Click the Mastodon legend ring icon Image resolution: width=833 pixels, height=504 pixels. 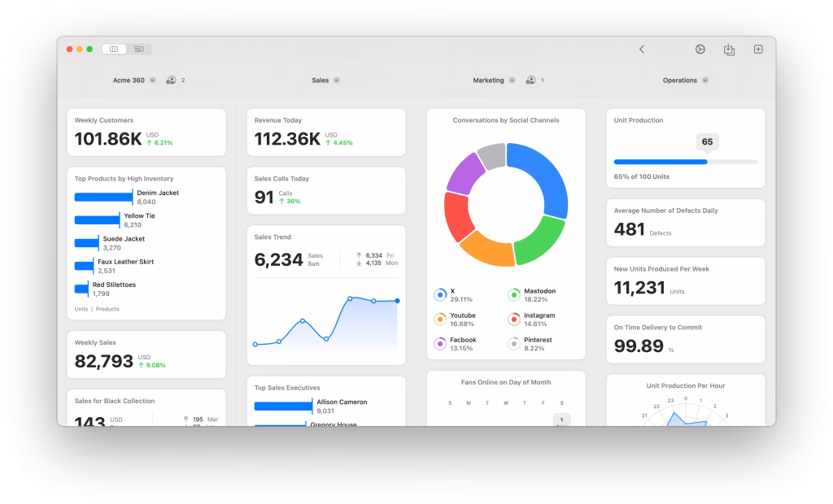514,295
